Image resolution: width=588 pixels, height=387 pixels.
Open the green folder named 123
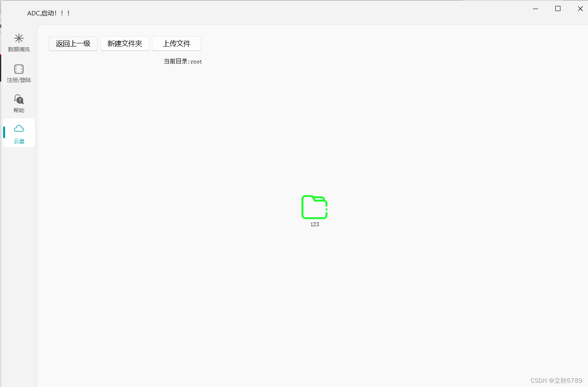314,207
